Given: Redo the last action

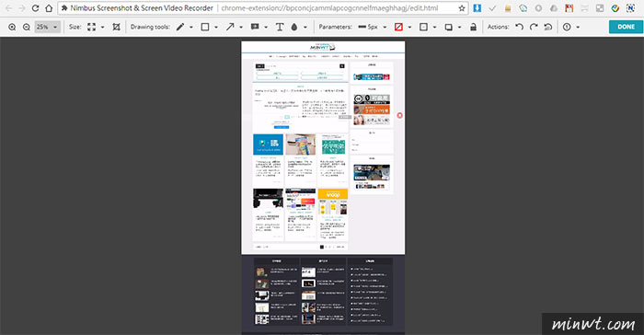Looking at the screenshot, I should [x=534, y=27].
